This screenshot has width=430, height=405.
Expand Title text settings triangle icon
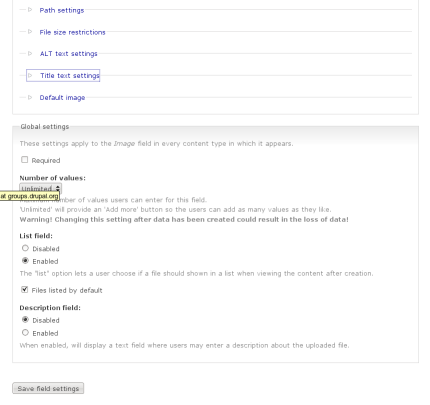click(30, 75)
